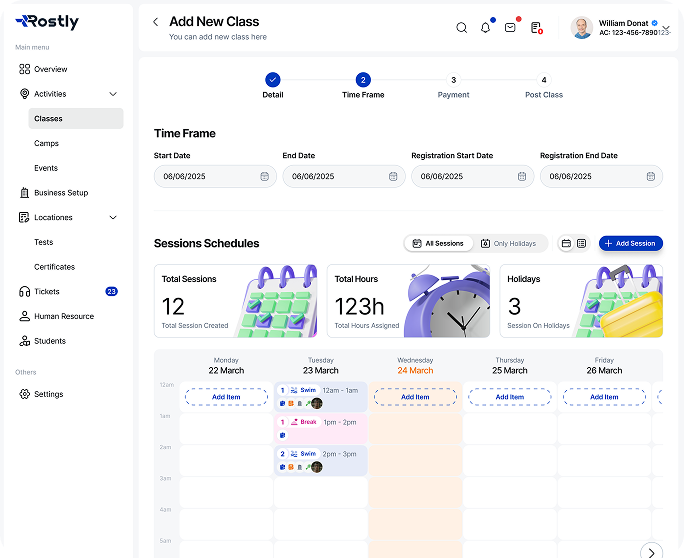Expand the William Donat account dropdown
684x558 pixels.
pyautogui.click(x=666, y=28)
